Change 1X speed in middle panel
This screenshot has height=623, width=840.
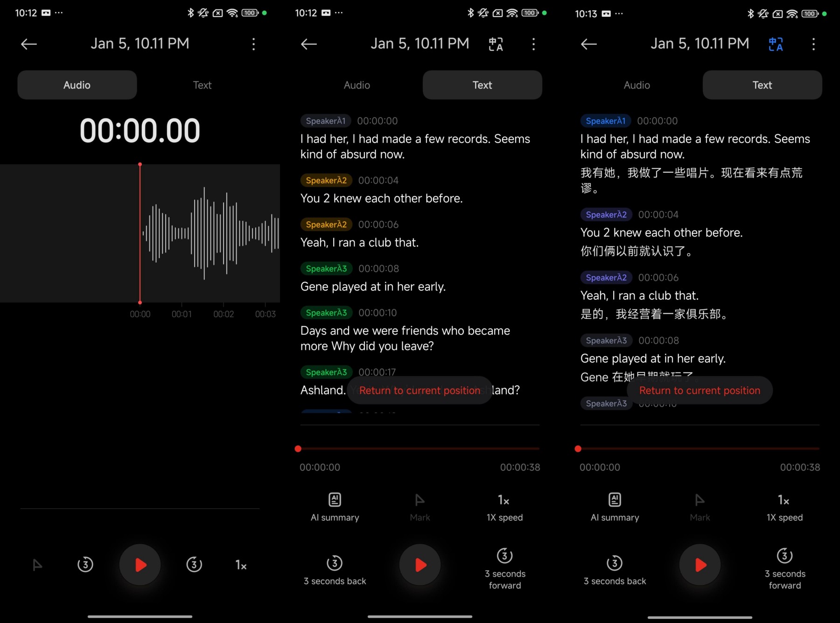(504, 507)
